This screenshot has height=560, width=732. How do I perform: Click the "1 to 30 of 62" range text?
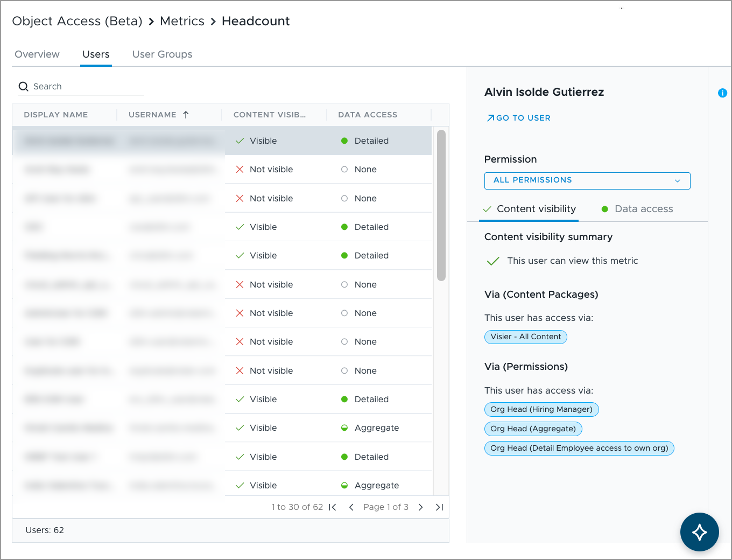(297, 507)
